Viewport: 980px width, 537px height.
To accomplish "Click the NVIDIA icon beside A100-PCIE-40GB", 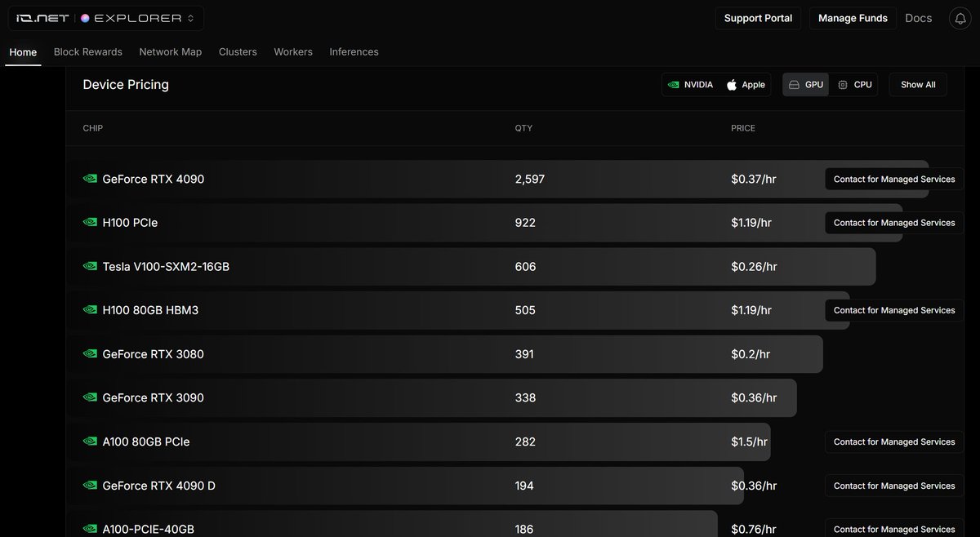I will pos(90,529).
